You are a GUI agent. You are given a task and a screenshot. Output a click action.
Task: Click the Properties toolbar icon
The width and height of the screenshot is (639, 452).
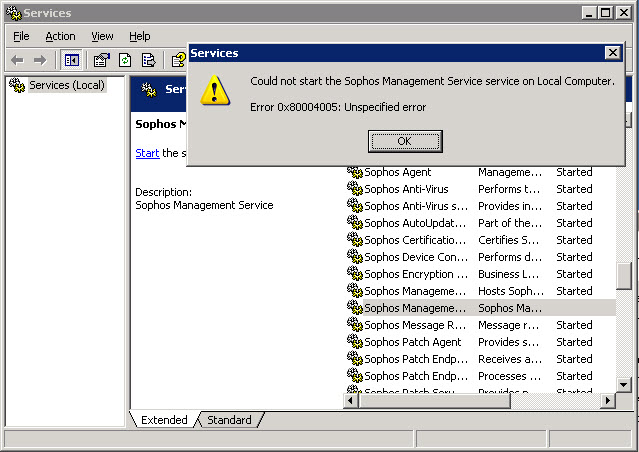click(x=101, y=60)
